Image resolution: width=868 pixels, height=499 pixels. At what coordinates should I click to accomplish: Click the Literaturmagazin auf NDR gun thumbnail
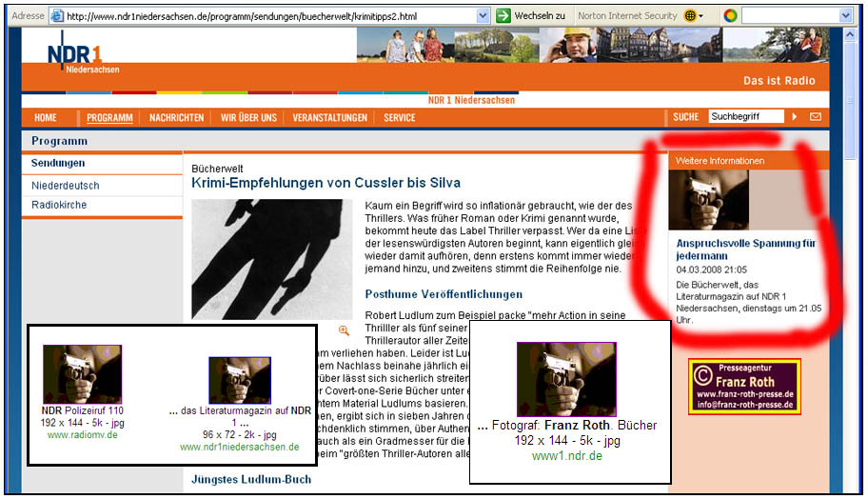[240, 380]
